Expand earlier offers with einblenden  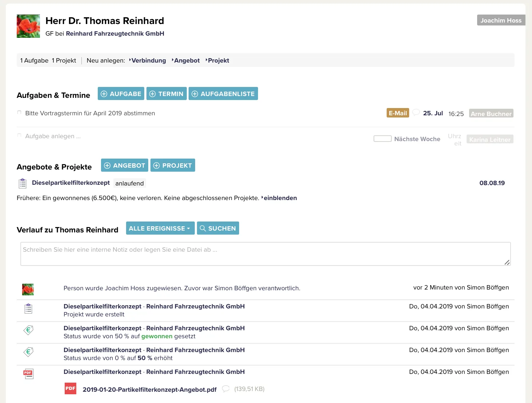click(279, 198)
